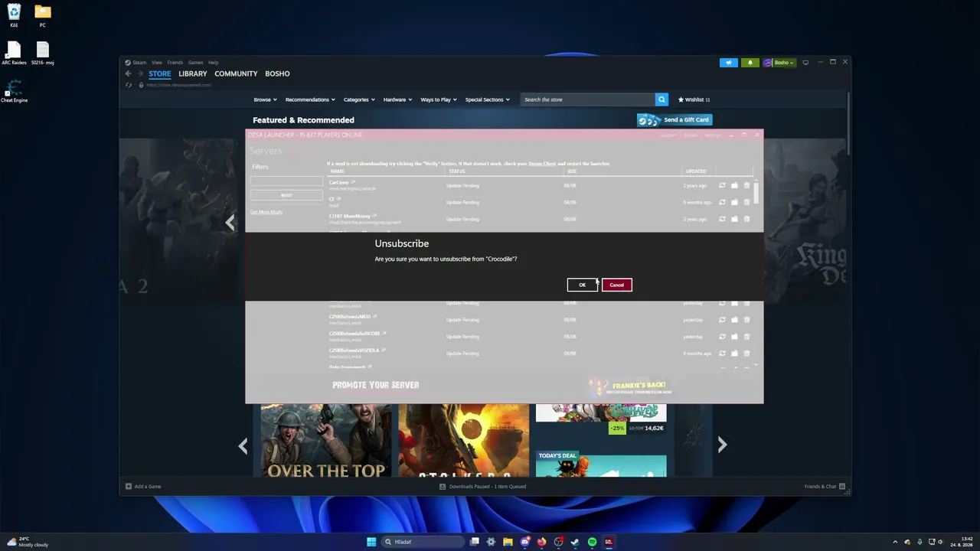Open the Friends menu in Steam

pyautogui.click(x=175, y=63)
